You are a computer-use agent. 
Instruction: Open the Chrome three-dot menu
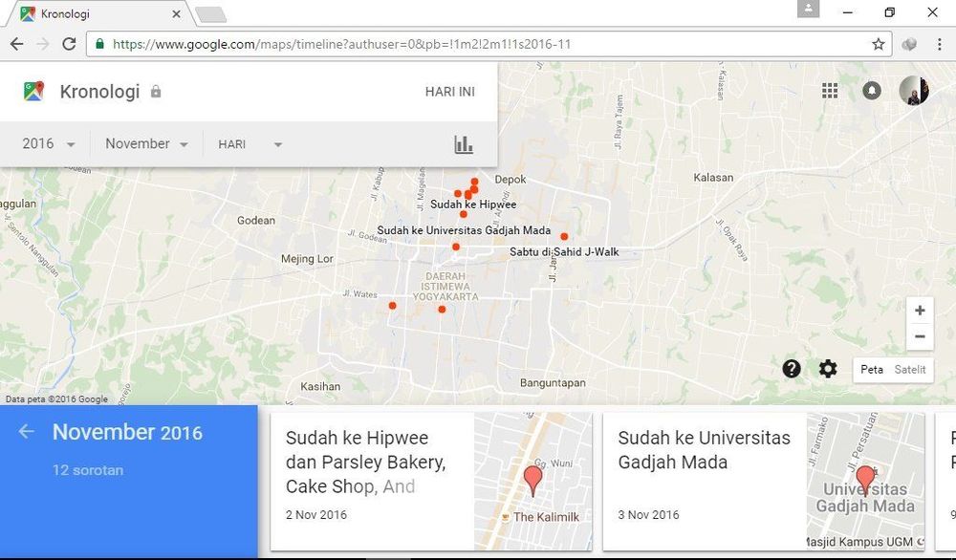pyautogui.click(x=939, y=44)
